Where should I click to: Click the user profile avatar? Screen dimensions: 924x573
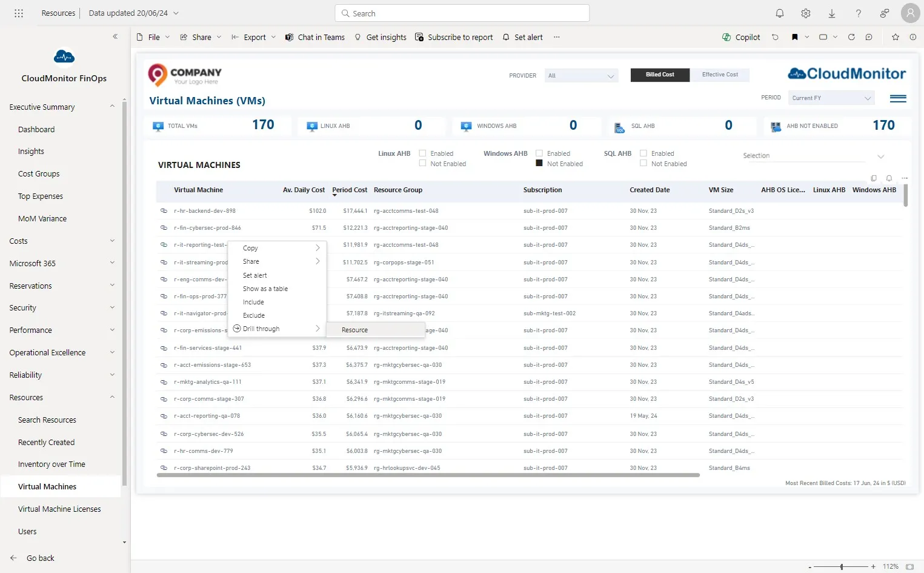tap(910, 13)
